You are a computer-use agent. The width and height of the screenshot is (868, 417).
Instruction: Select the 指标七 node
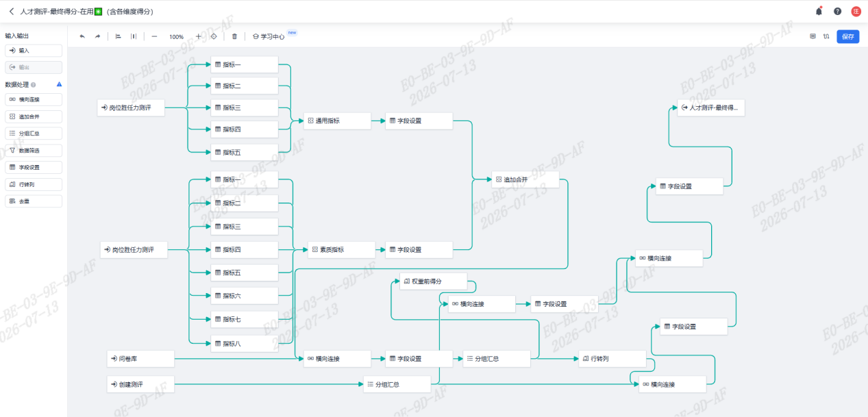tap(245, 319)
